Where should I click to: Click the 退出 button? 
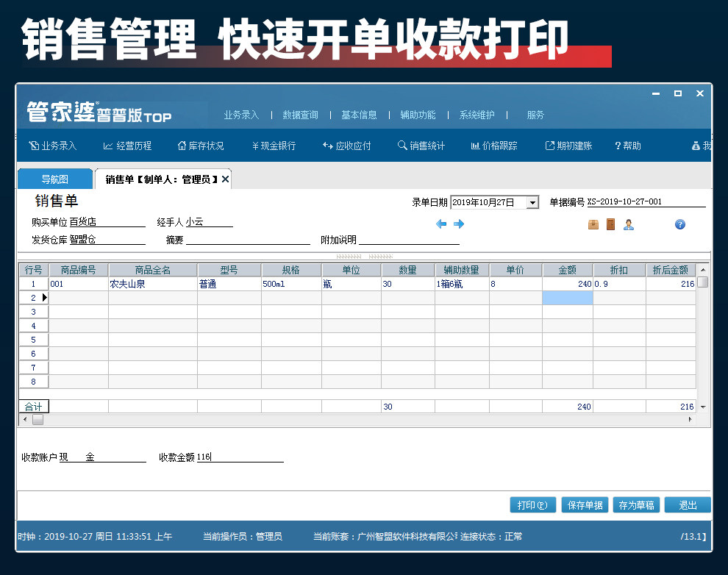[x=688, y=505]
